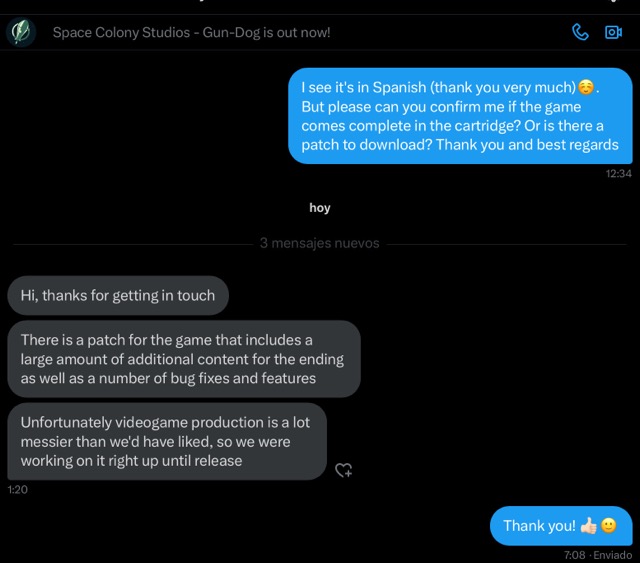Start a voice call with phone icon
This screenshot has height=563, width=640.
pyautogui.click(x=580, y=32)
